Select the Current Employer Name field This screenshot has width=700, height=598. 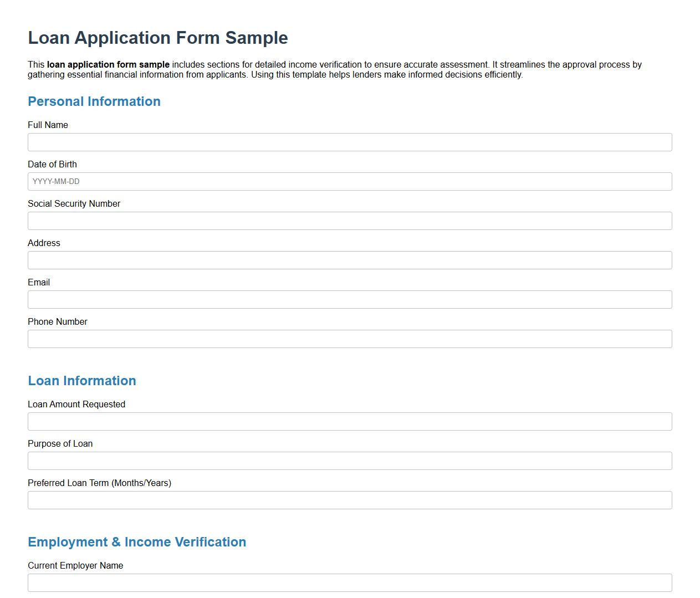pos(350,582)
